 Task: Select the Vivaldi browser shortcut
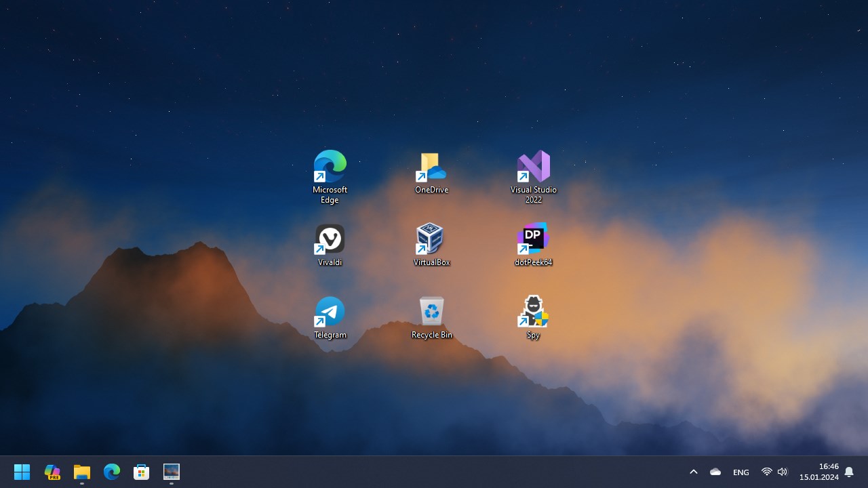(330, 245)
